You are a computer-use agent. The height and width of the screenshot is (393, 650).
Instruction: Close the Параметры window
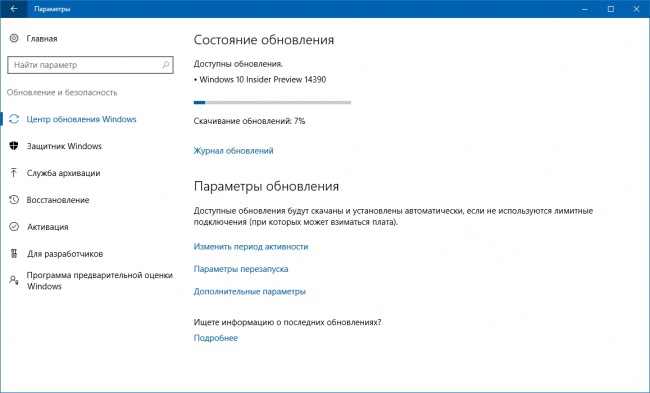pos(636,9)
